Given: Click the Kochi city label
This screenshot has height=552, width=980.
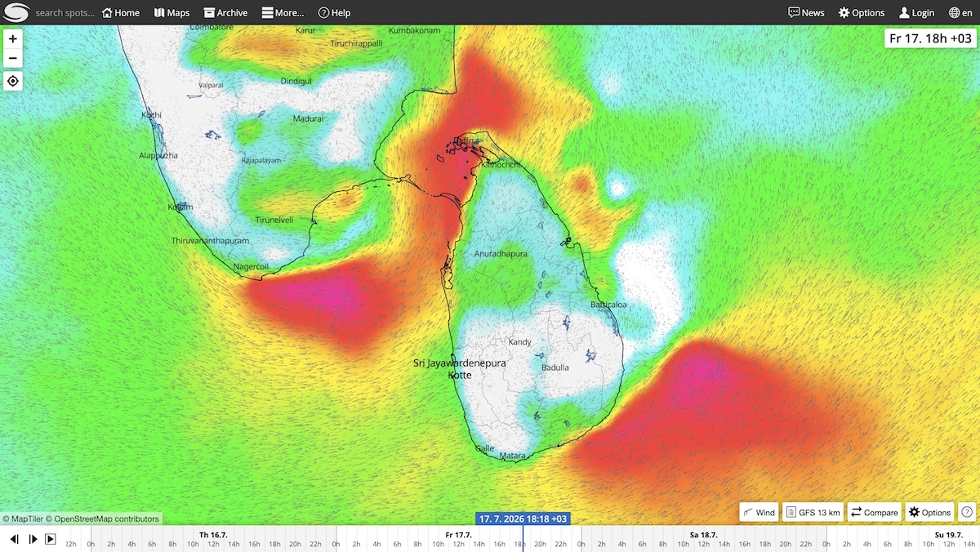Looking at the screenshot, I should [151, 115].
